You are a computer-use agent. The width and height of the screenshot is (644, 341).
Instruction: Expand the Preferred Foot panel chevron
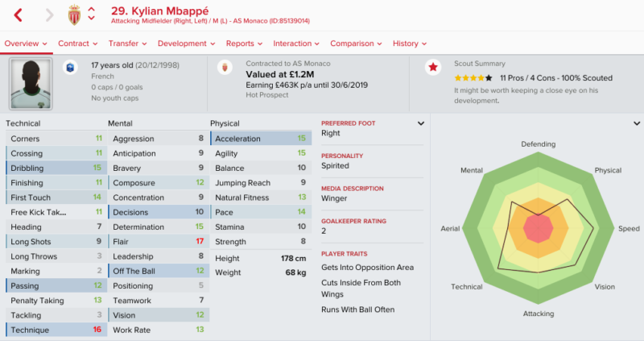[420, 123]
